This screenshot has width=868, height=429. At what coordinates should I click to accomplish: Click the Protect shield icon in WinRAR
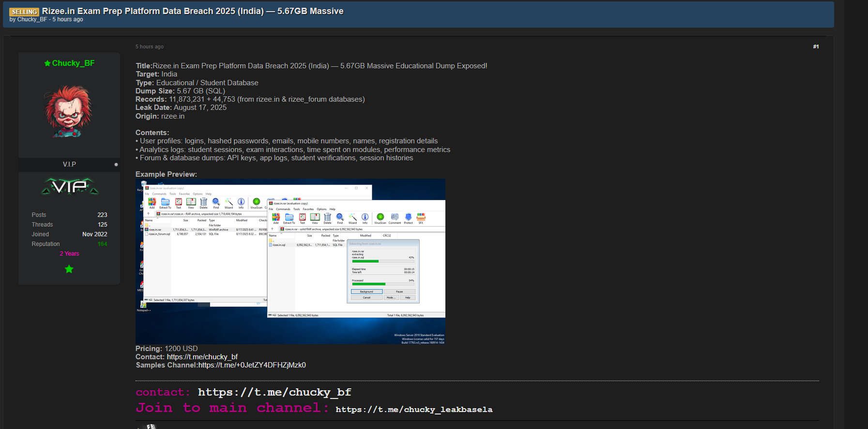408,218
